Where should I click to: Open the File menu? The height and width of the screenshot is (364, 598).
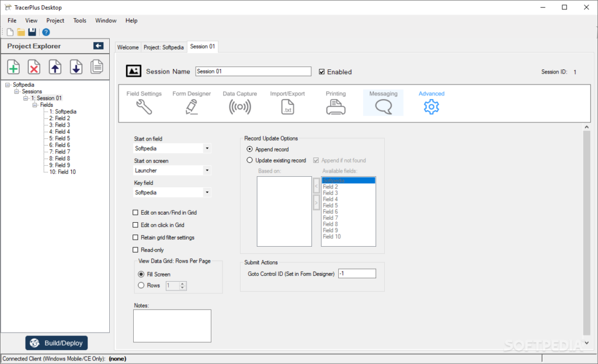point(12,20)
